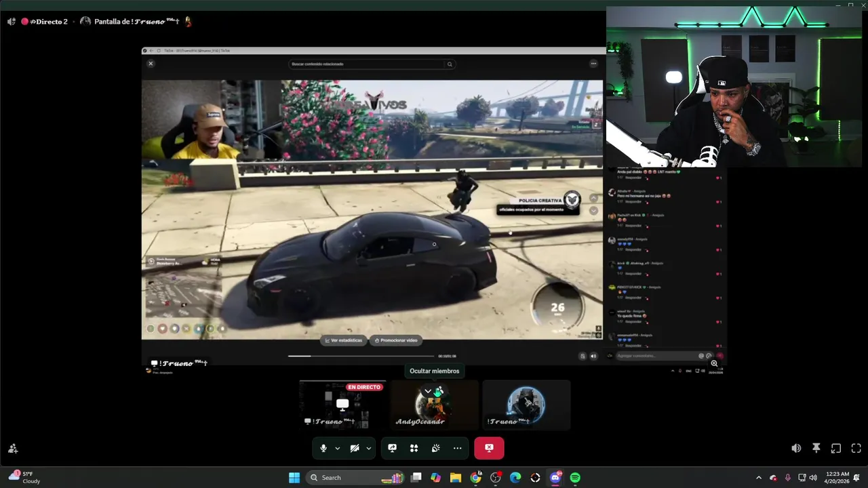The width and height of the screenshot is (868, 488).
Task: Open the activities icon with four shapes
Action: pyautogui.click(x=414, y=448)
